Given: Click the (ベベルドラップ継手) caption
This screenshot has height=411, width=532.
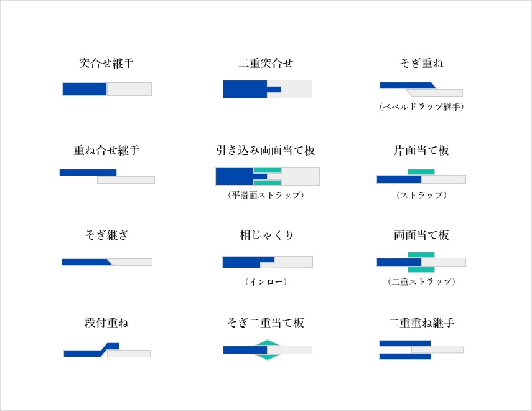Looking at the screenshot, I should pos(421,106).
